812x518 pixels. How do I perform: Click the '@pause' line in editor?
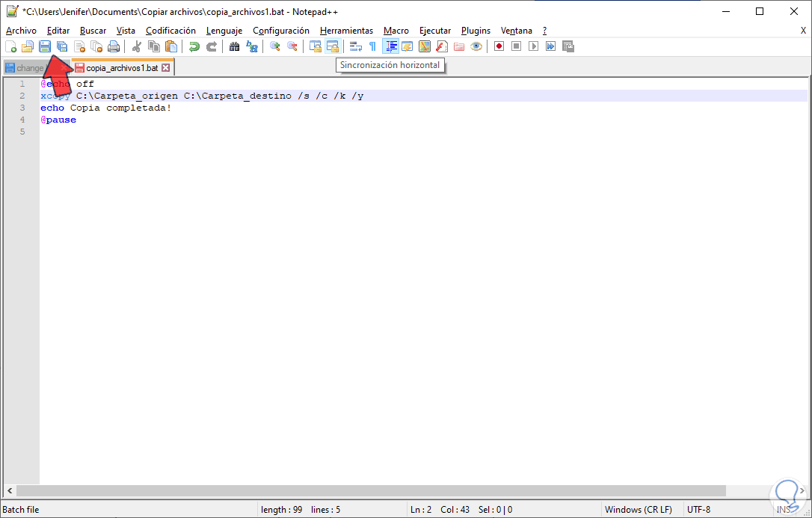click(58, 120)
